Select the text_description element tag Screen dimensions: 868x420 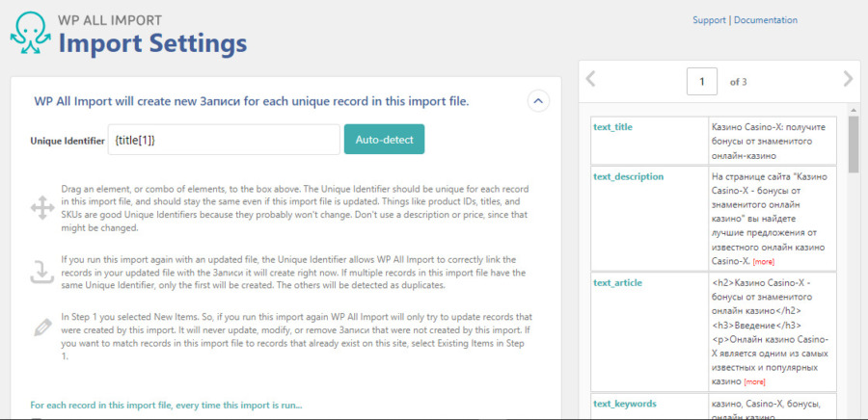click(x=628, y=177)
